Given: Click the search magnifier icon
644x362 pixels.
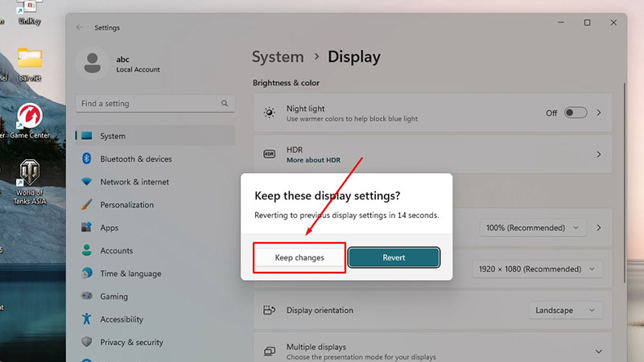Looking at the screenshot, I should tap(225, 104).
